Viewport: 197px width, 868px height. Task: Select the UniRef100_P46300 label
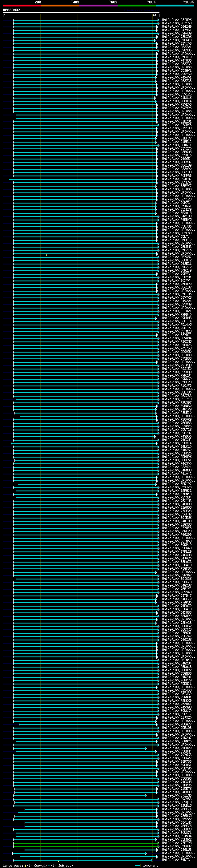pyautogui.click(x=177, y=464)
